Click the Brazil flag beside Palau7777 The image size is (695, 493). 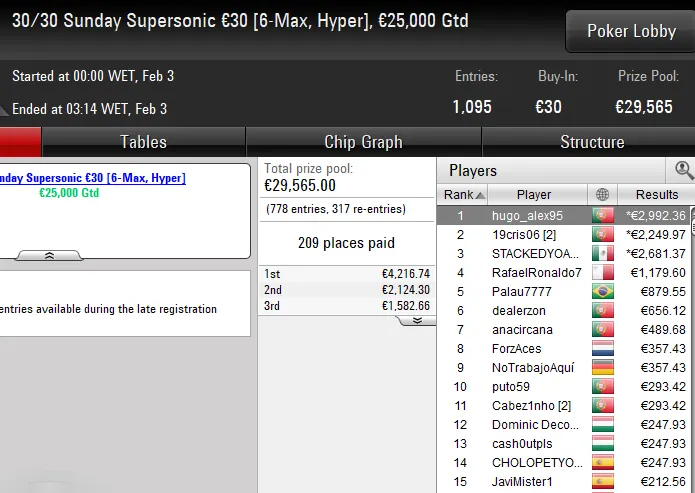pos(602,291)
